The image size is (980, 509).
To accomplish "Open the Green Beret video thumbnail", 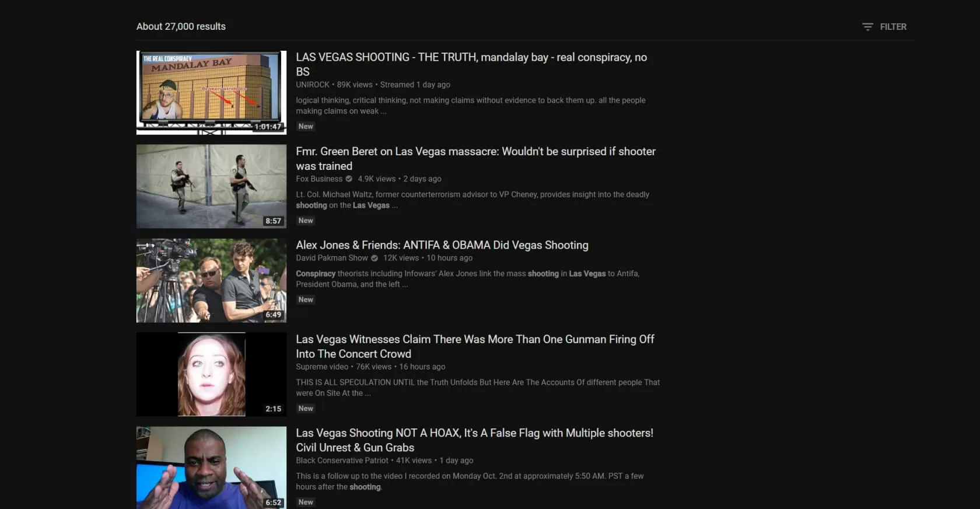I will (x=211, y=186).
